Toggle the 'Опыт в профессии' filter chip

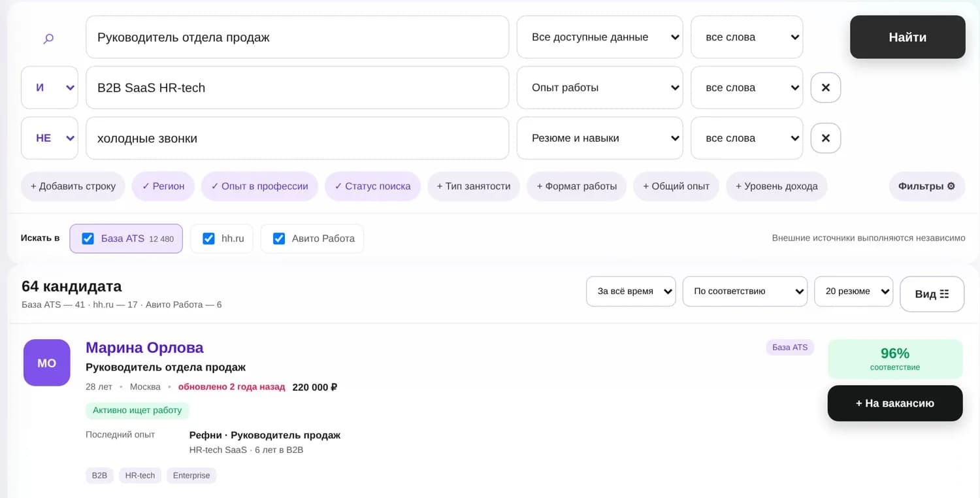coord(259,186)
